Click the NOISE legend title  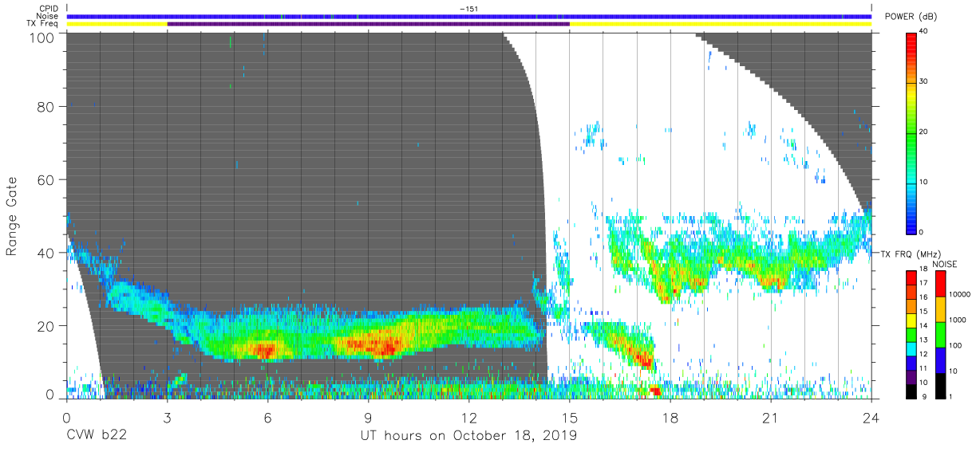946,264
